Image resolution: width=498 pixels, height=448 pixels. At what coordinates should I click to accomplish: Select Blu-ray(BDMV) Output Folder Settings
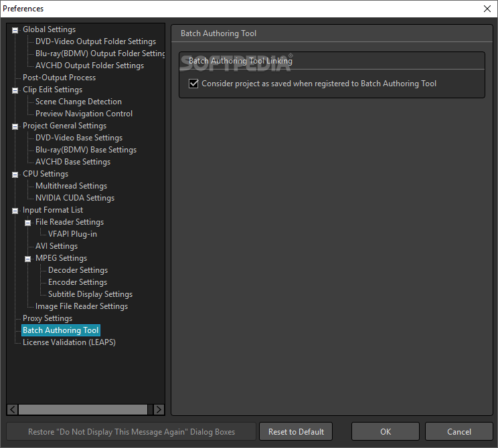coord(100,53)
